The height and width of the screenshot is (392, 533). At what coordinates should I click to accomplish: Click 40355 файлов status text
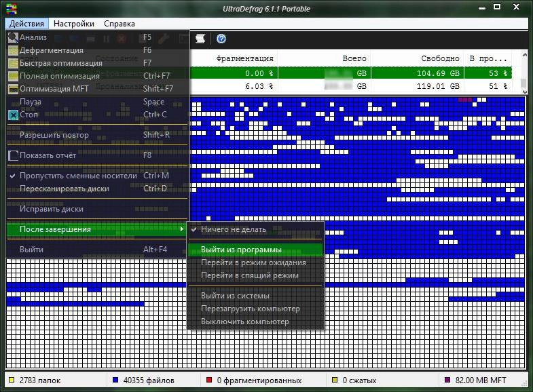tap(149, 380)
